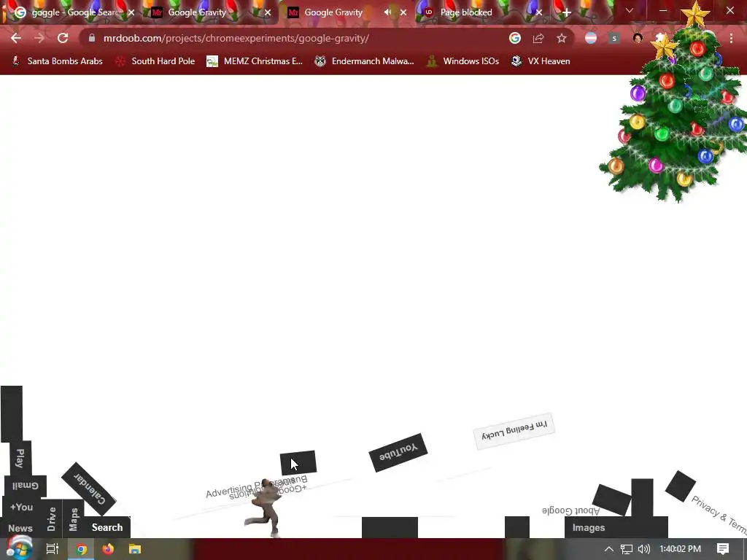The image size is (747, 560).
Task: Open the network status tray icon
Action: (x=627, y=549)
